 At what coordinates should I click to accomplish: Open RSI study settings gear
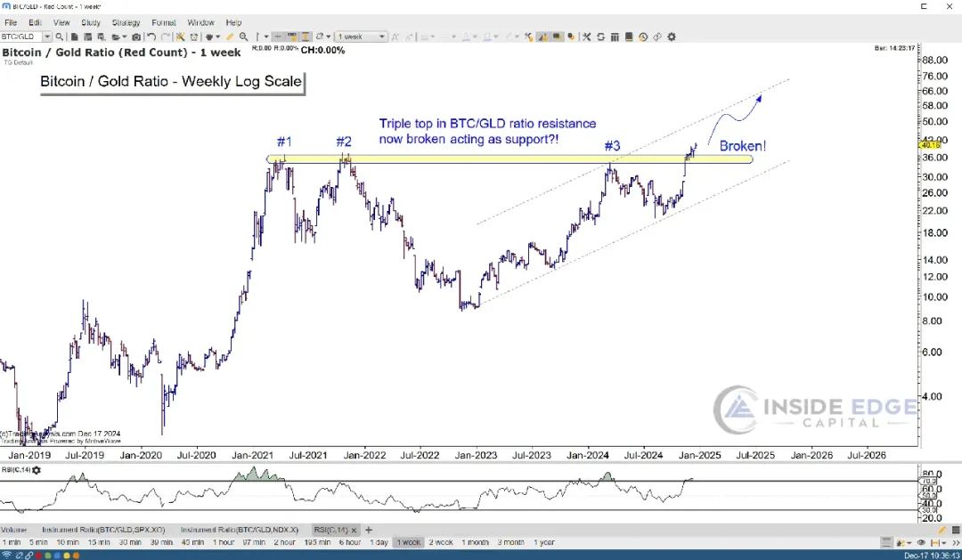37,470
